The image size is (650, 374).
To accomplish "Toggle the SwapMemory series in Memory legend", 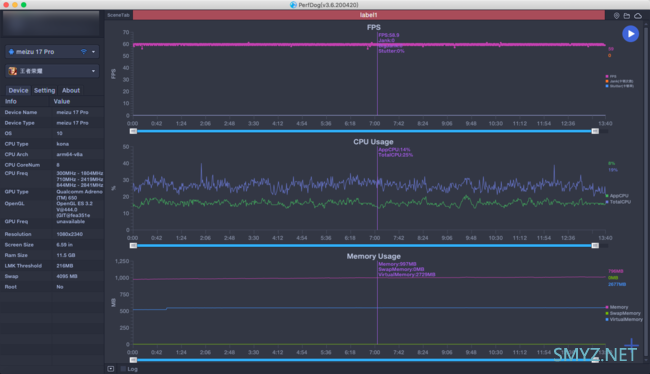I will (623, 313).
